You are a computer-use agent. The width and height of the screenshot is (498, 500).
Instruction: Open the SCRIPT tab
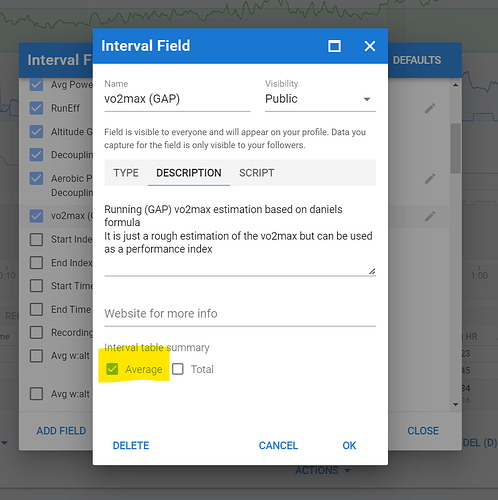257,173
